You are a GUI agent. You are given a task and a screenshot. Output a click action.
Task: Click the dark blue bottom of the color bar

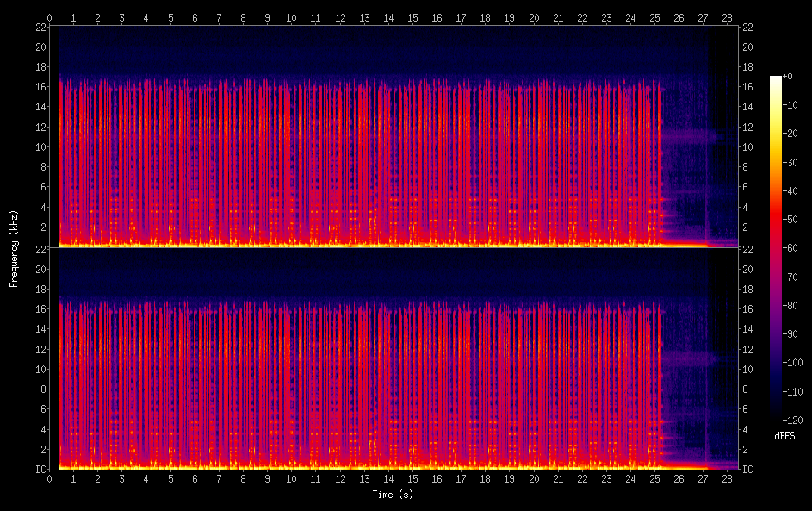(x=776, y=412)
